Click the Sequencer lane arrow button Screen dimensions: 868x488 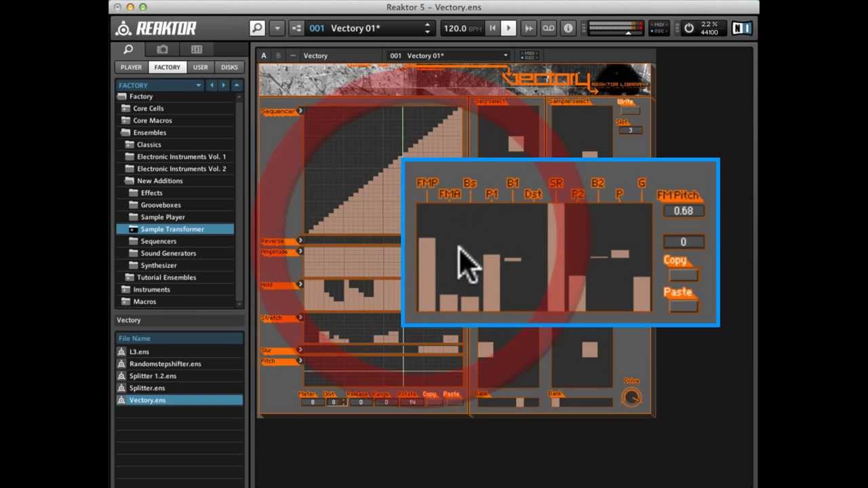pyautogui.click(x=300, y=111)
